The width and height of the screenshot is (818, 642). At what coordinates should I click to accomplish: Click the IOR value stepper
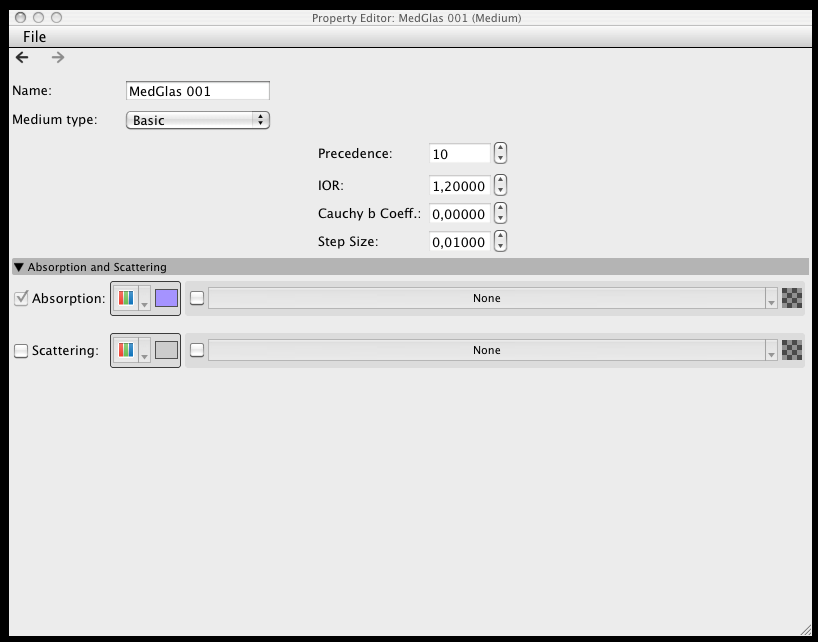click(x=501, y=186)
